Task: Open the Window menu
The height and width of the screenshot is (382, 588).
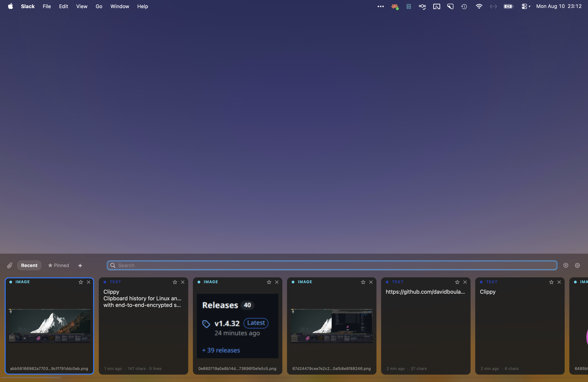Action: (120, 6)
